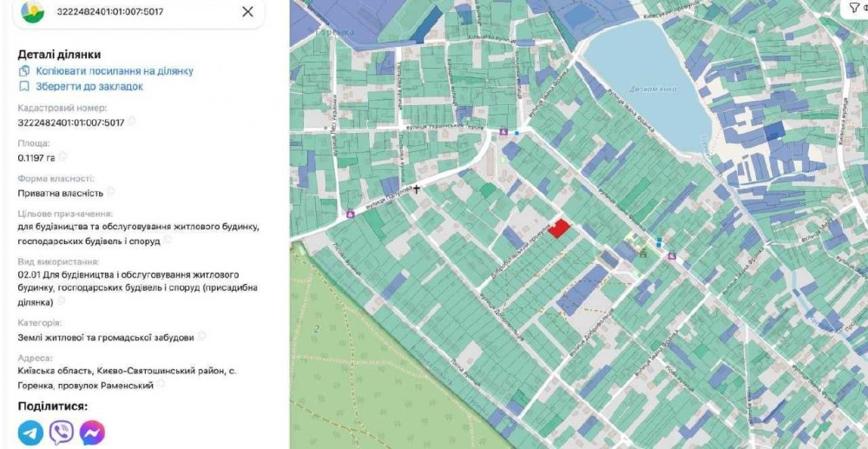Copy the Раменський address value
This screenshot has height=449, width=868.
click(x=161, y=384)
